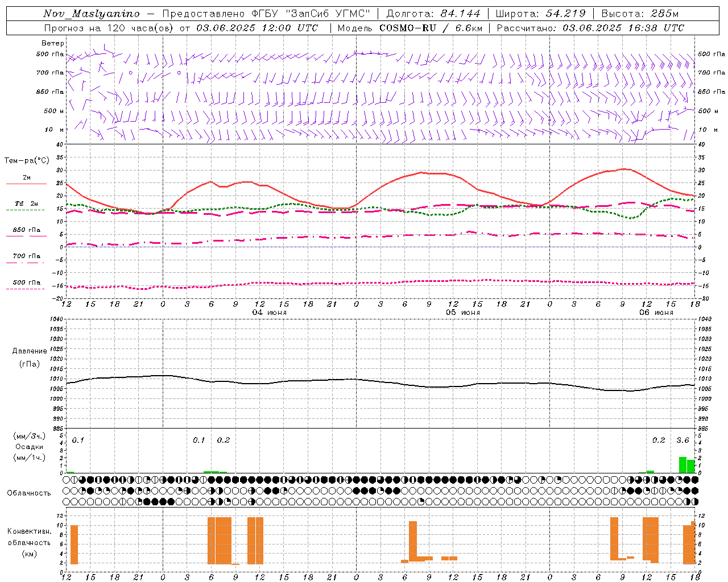This screenshot has height=582, width=728.
Task: Click the '(гПа)' unit under Давление
Action: point(30,364)
